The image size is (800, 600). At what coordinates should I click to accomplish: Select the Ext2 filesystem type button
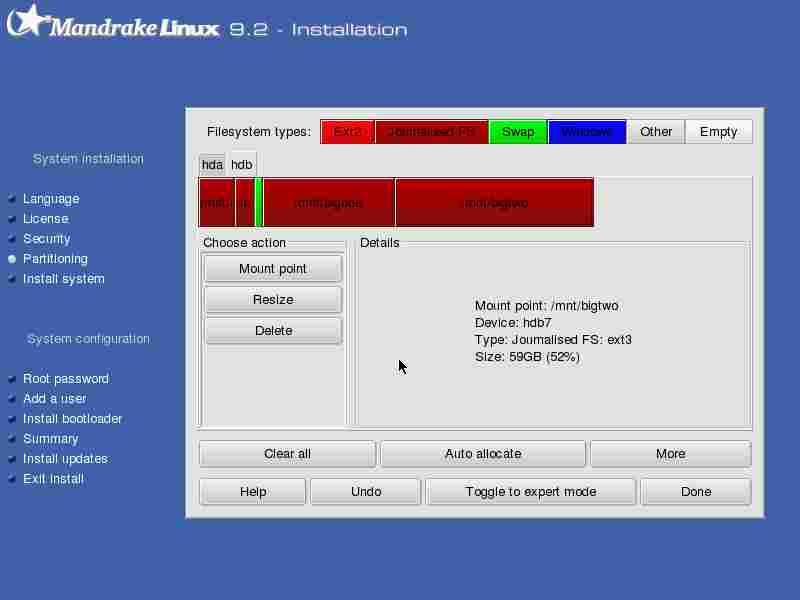pos(347,132)
